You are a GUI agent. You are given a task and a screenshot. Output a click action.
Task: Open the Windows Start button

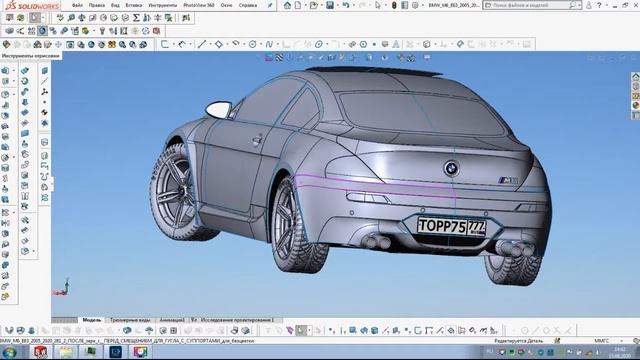pyautogui.click(x=9, y=352)
